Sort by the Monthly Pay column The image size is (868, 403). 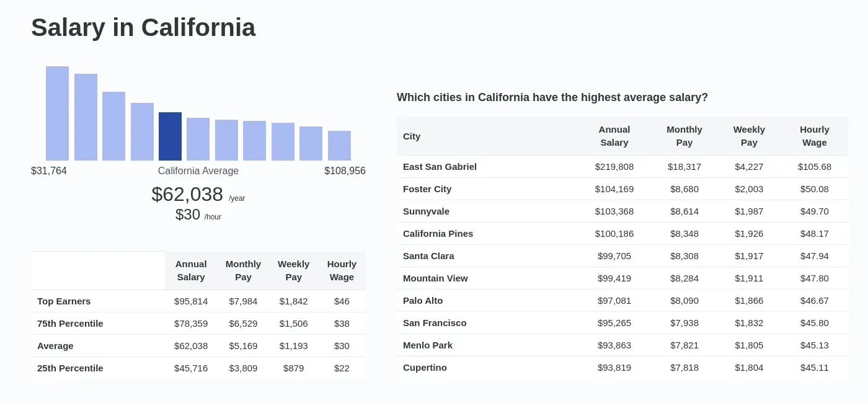tap(684, 136)
